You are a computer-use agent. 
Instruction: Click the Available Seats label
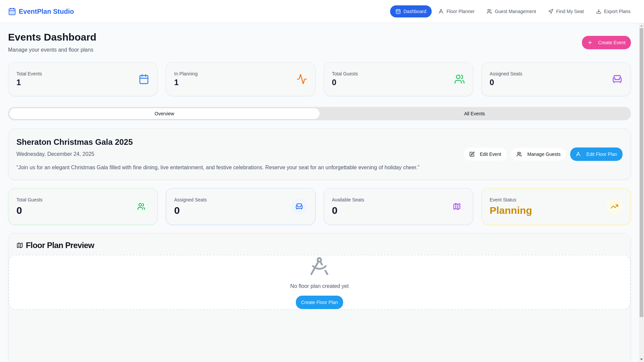point(348,200)
